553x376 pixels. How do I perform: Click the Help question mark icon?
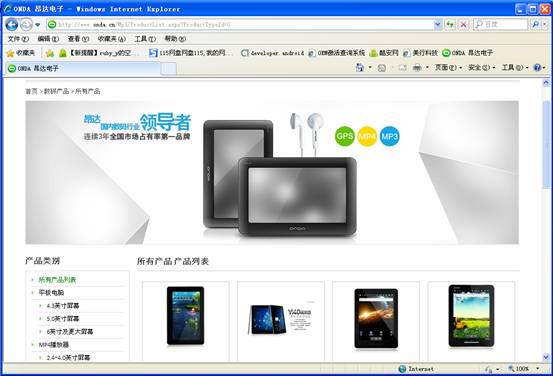click(537, 67)
